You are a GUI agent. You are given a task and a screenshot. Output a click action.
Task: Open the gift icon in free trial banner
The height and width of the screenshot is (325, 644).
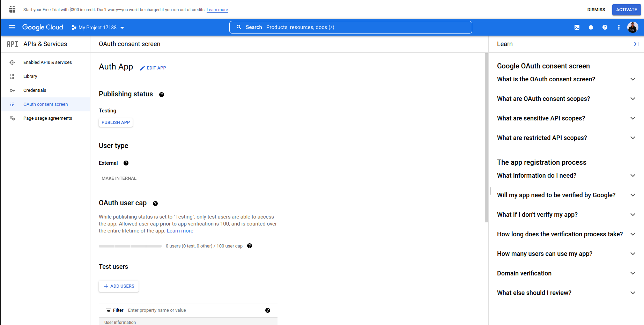(12, 9)
